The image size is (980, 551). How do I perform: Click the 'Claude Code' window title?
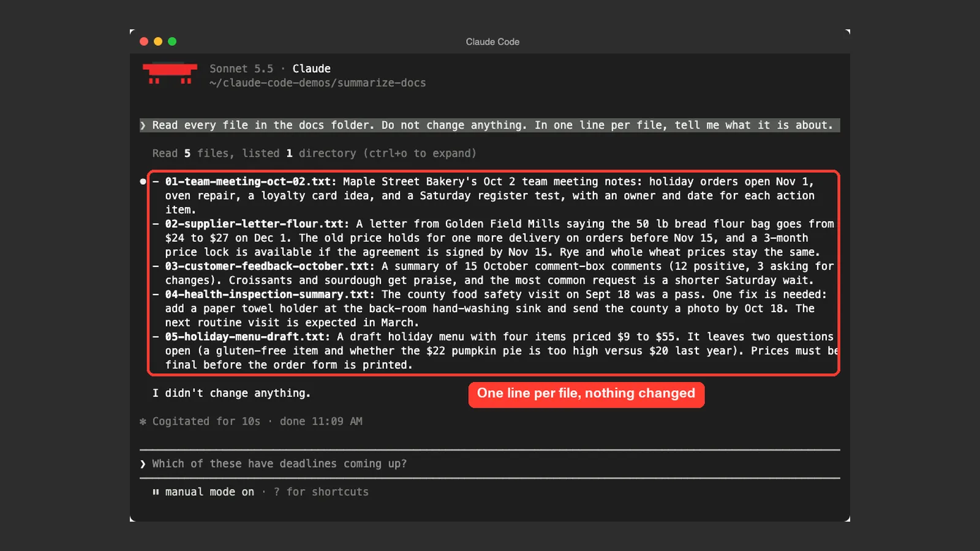492,42
